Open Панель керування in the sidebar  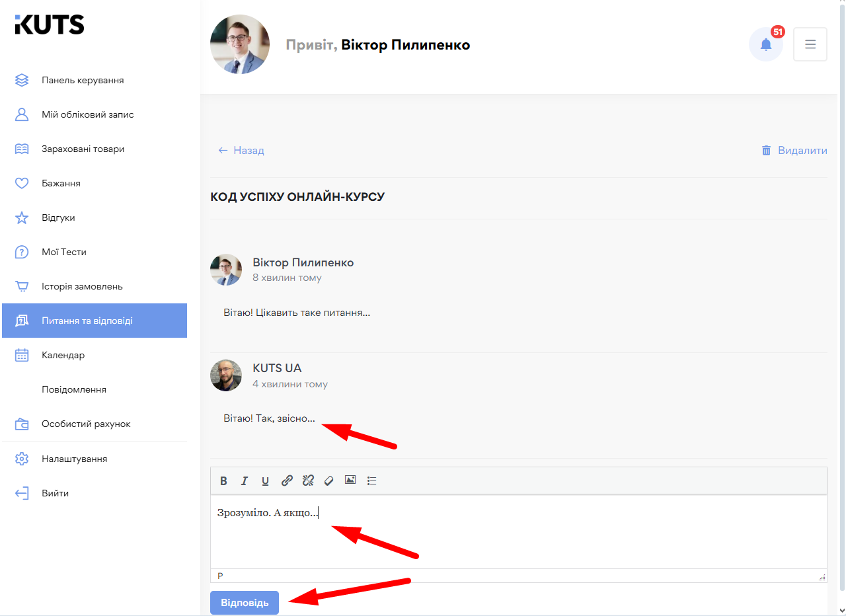point(83,80)
